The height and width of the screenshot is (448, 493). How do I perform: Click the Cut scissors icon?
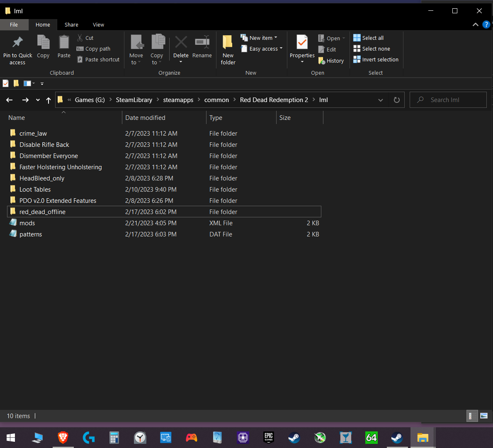pos(80,38)
